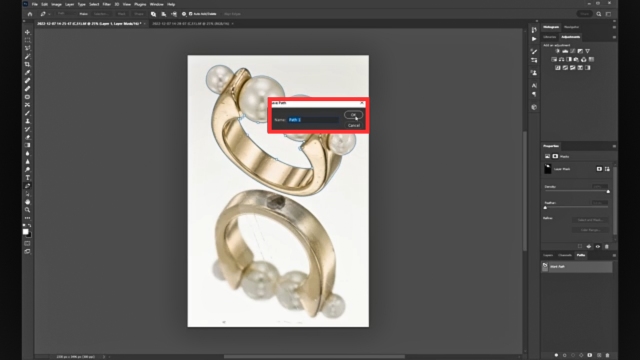Open the Path arrangement icon
Viewport: 640px width, 360px height.
pyautogui.click(x=174, y=14)
